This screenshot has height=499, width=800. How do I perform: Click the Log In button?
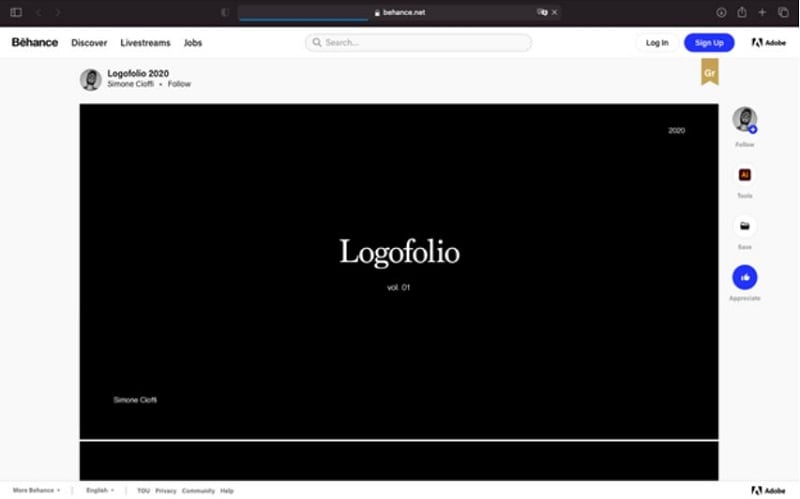tap(657, 43)
